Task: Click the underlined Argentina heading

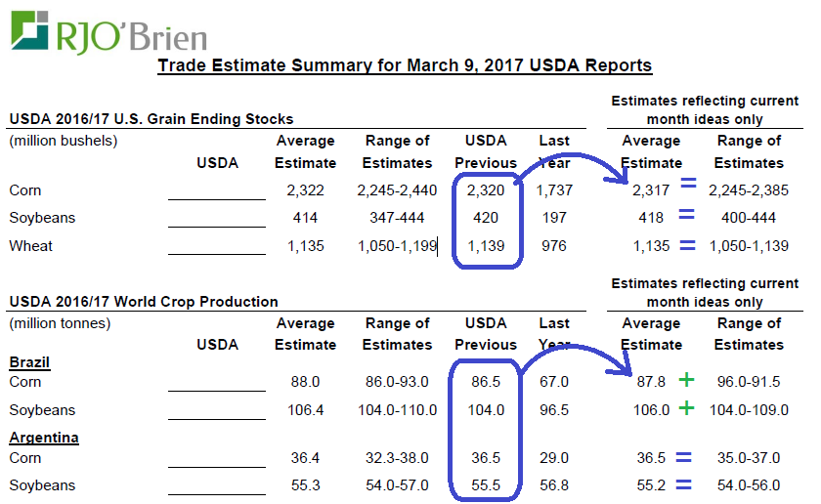Action: (44, 437)
